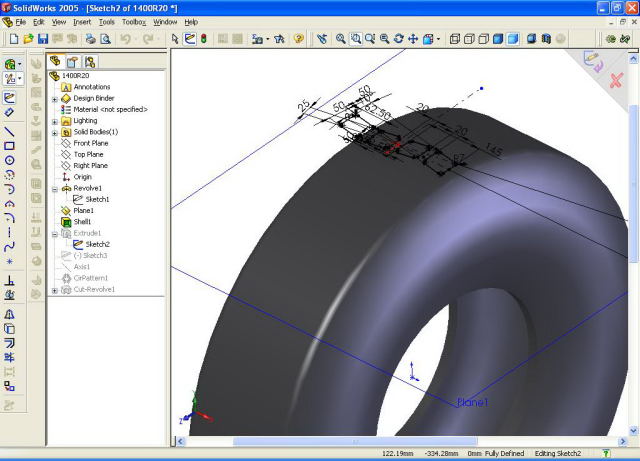The height and width of the screenshot is (461, 640).
Task: Click the Rebuild traffic light icon
Action: click(x=203, y=39)
